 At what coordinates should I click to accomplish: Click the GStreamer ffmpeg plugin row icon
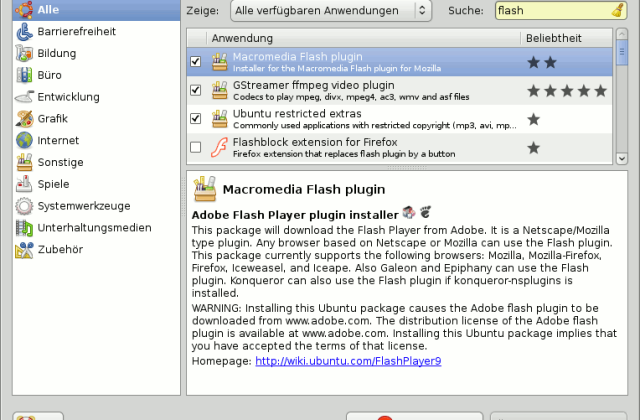click(220, 90)
